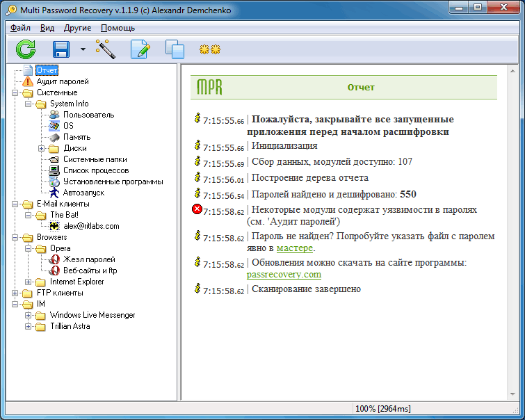525x420 pixels.
Task: Select the Пользователь users icon
Action: [54, 115]
